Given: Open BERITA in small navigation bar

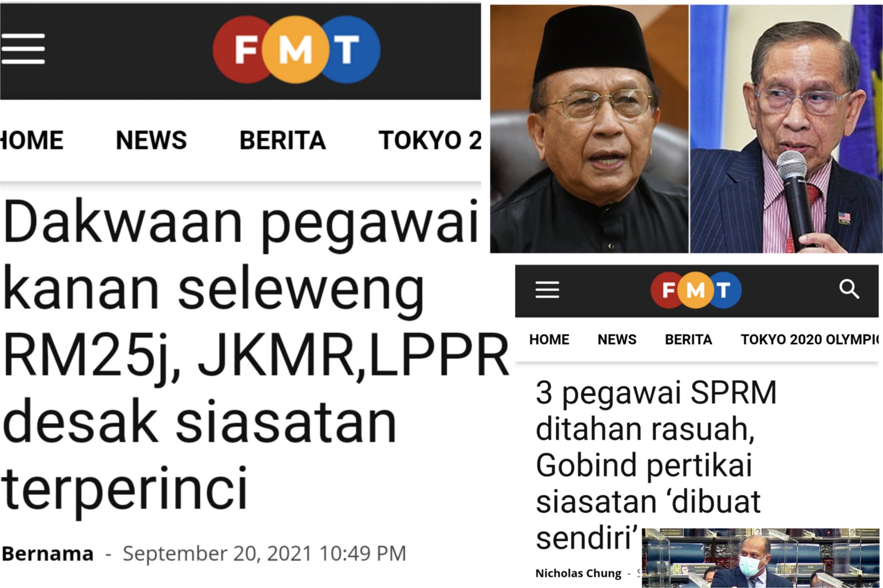Looking at the screenshot, I should click(688, 339).
